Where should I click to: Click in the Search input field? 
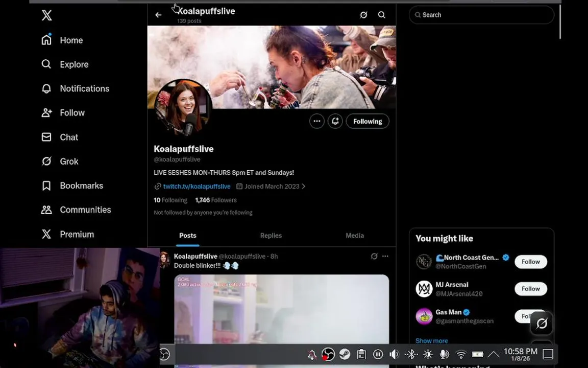(x=481, y=15)
